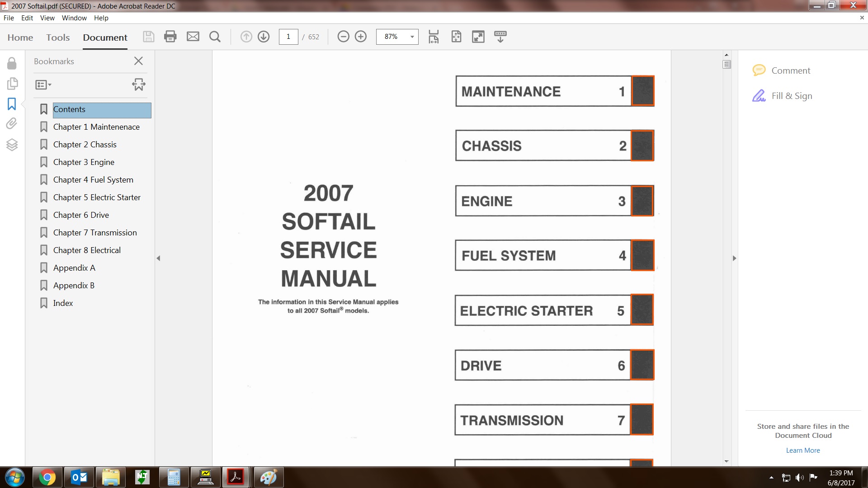Open the View menu
Screen dimensions: 868x488
tap(47, 18)
